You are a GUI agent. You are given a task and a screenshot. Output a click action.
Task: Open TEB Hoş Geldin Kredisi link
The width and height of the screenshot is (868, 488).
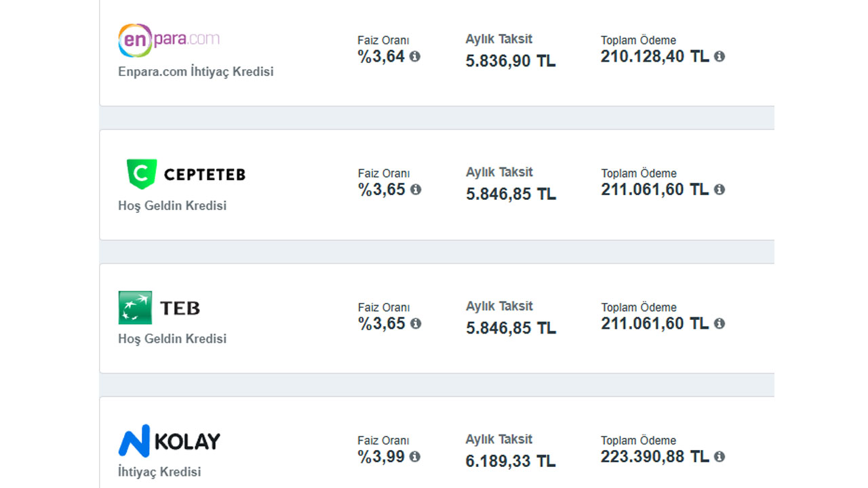click(172, 338)
